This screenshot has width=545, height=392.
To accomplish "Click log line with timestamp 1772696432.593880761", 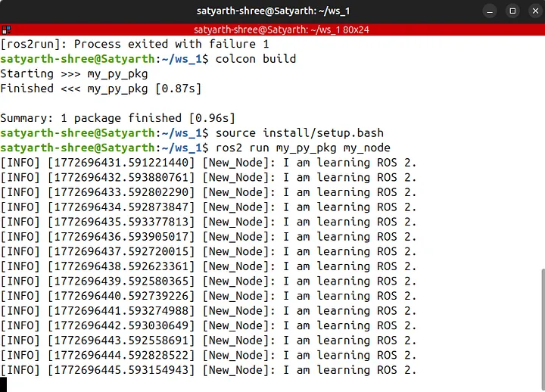I will 208,178.
